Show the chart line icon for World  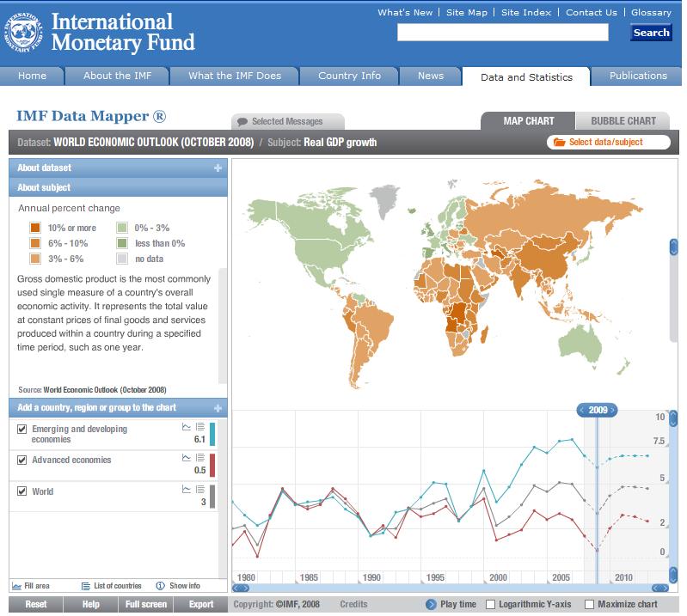[187, 489]
